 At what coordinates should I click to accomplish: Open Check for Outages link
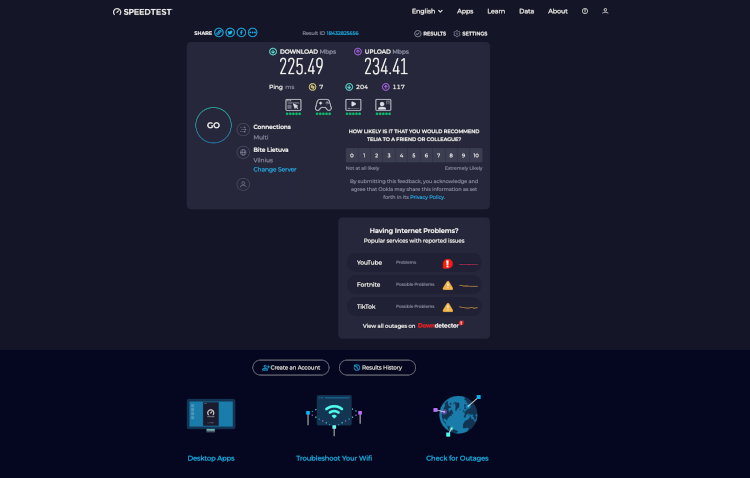click(x=457, y=458)
